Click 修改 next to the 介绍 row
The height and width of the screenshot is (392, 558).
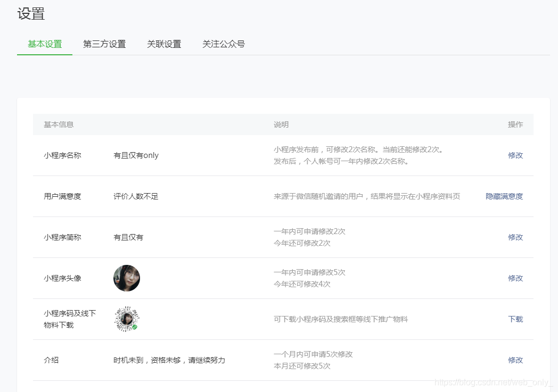point(515,360)
